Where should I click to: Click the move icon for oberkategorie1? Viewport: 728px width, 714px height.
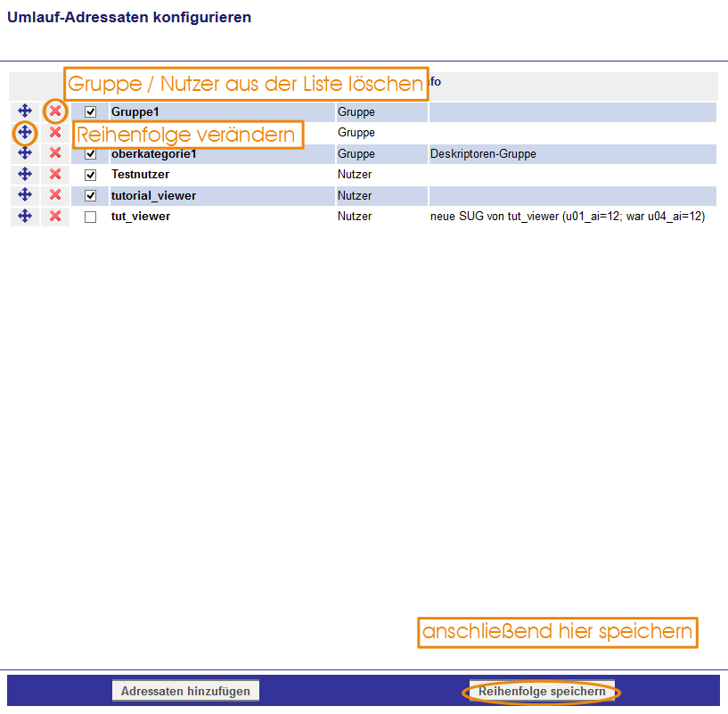tap(25, 152)
